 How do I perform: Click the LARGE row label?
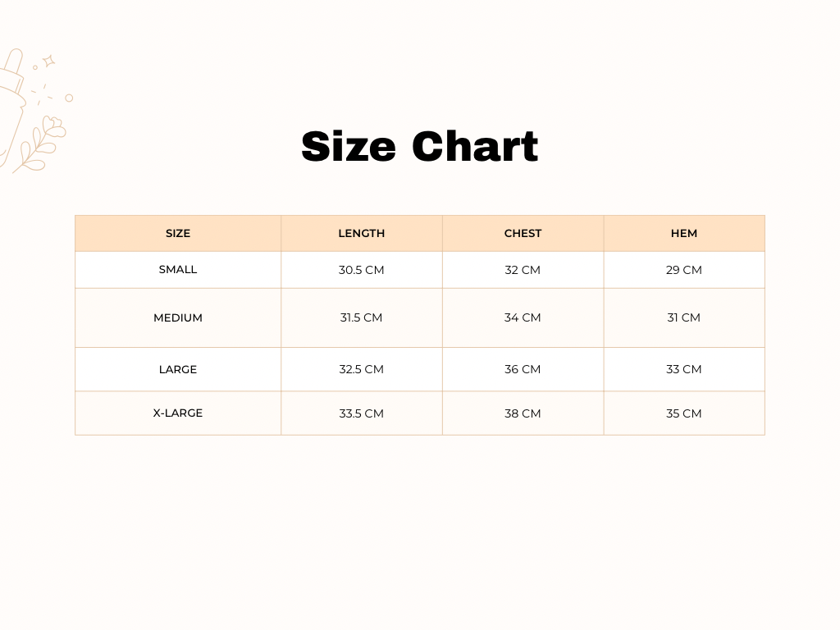[178, 369]
